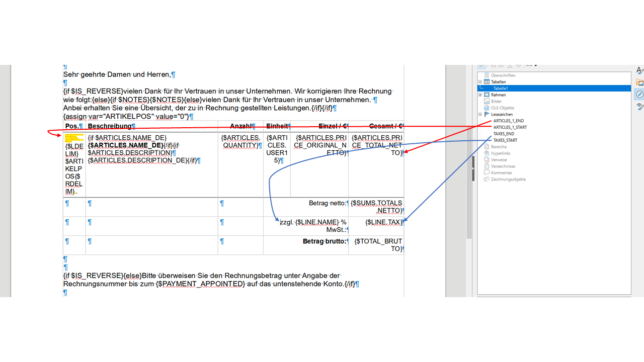Select the ARTICLES_1_START bookmark
This screenshot has height=362, width=644.
click(510, 128)
